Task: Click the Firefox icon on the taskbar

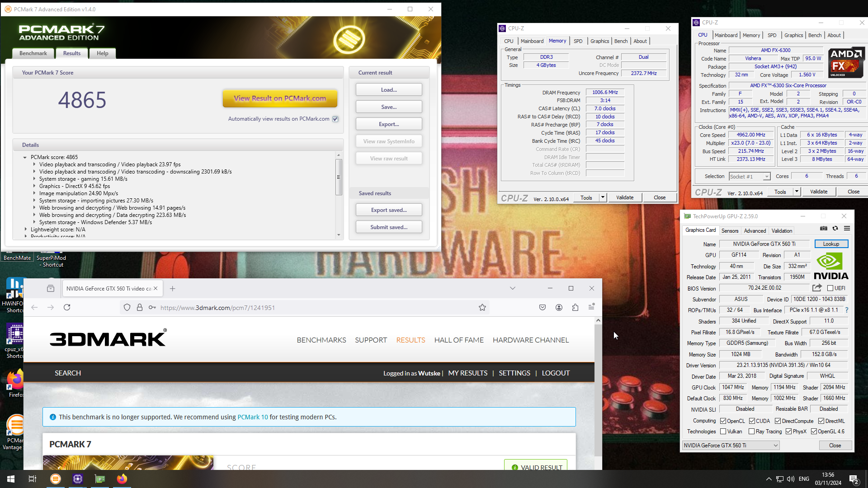Action: [122, 479]
